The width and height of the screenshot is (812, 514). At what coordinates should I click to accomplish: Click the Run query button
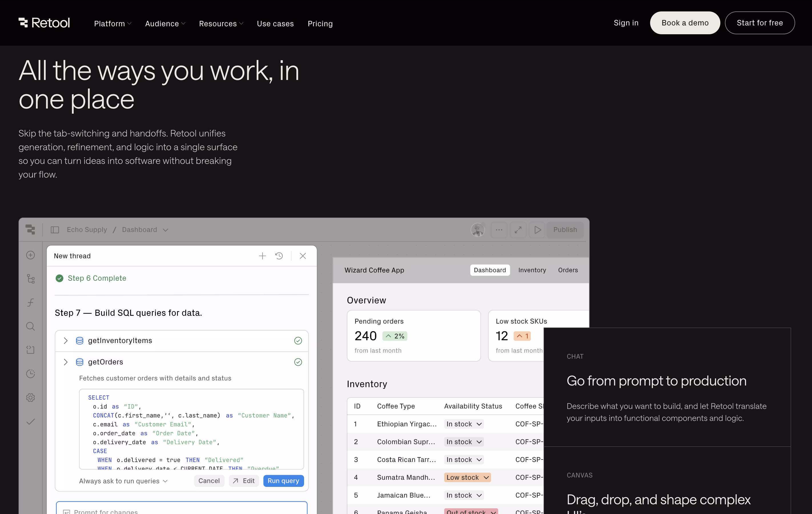pos(283,481)
